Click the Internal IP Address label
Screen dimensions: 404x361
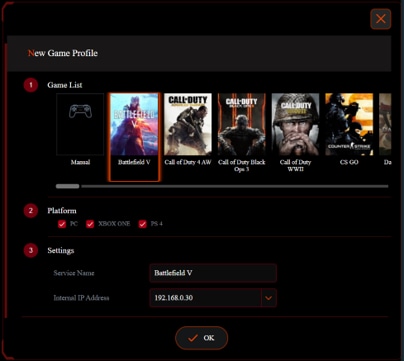pos(81,298)
